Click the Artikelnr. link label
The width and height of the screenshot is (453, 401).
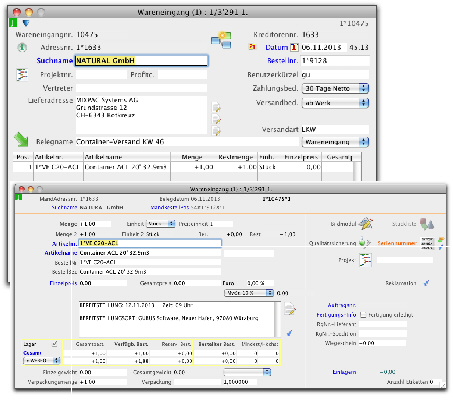click(64, 244)
